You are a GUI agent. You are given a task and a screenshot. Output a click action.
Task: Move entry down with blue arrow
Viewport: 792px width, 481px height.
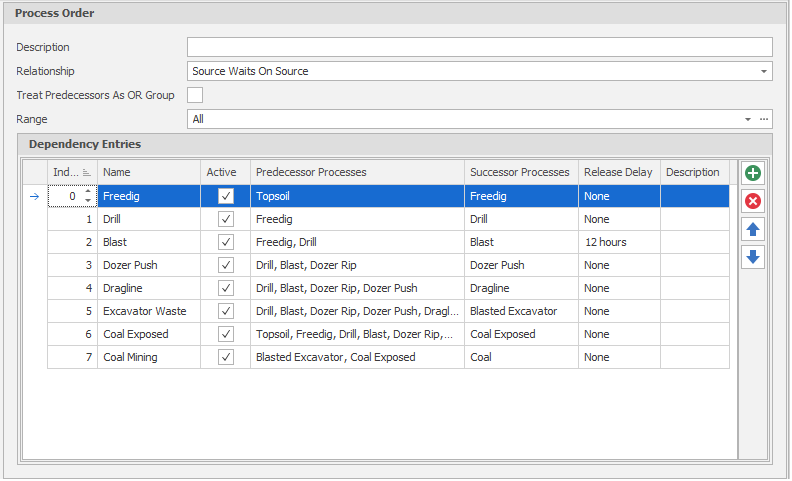point(753,257)
